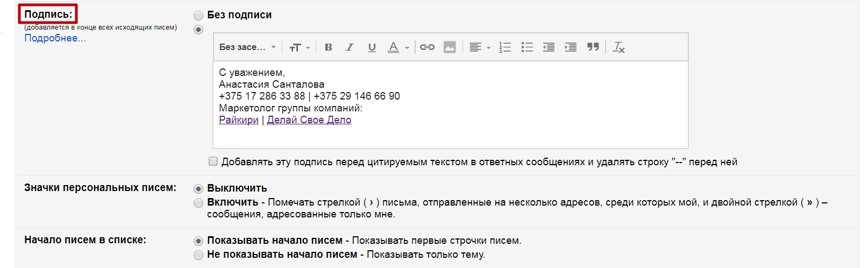
Task: Click the 'Делай Свое Дело' signature link
Action: (309, 120)
